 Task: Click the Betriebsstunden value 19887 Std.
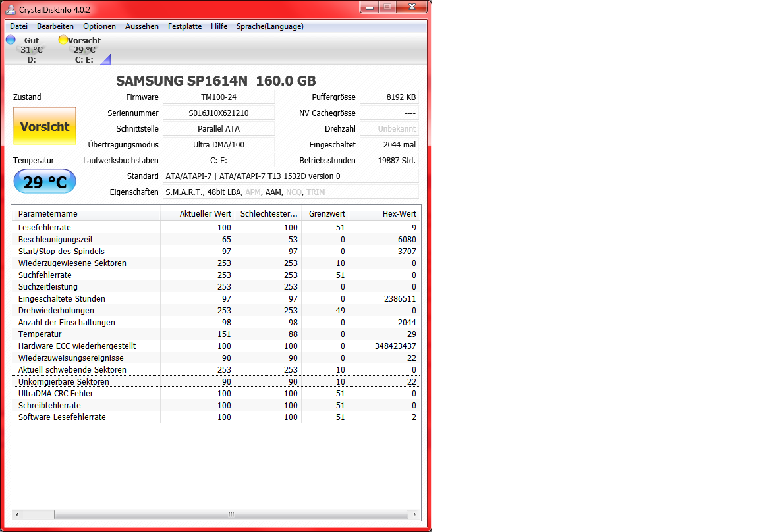point(389,161)
